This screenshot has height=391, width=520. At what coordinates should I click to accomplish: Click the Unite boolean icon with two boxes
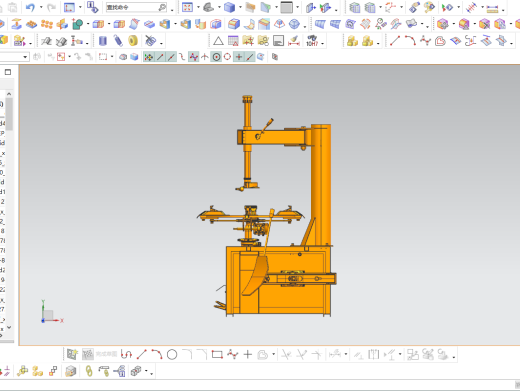tap(98, 24)
